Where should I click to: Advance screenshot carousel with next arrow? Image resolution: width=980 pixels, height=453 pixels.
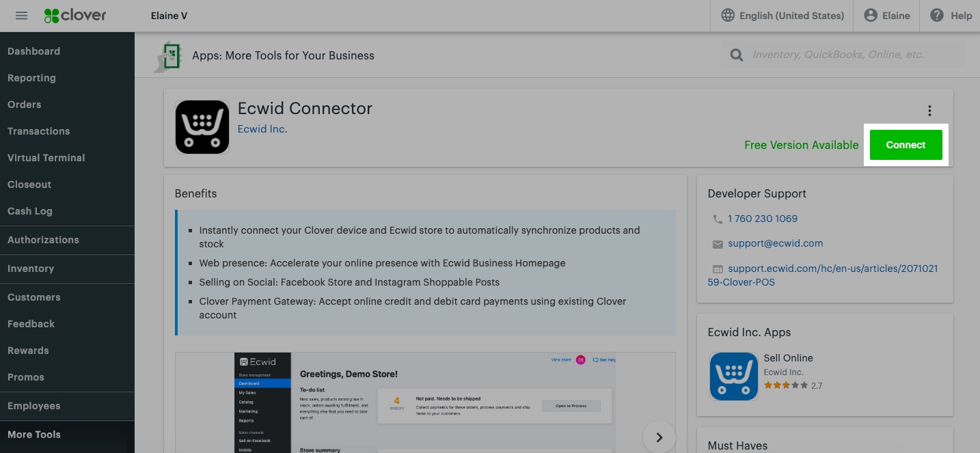tap(659, 437)
